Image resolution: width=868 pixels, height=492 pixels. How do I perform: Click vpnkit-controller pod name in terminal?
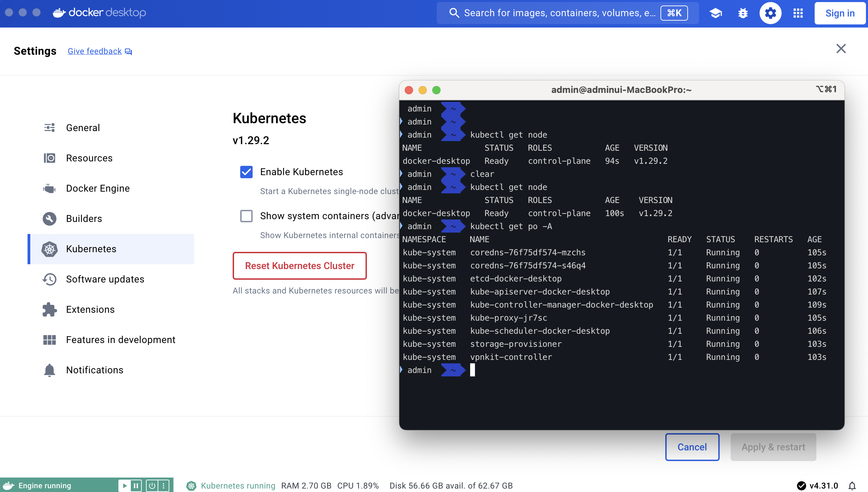click(511, 357)
